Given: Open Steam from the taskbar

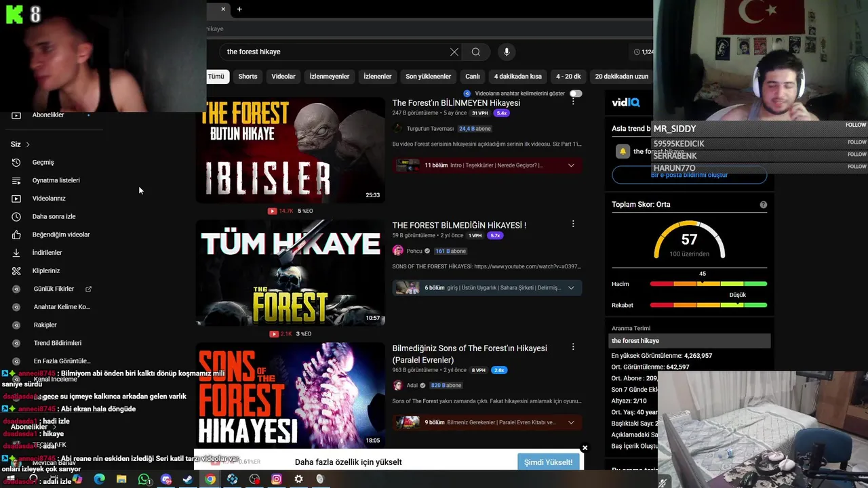Looking at the screenshot, I should click(188, 479).
